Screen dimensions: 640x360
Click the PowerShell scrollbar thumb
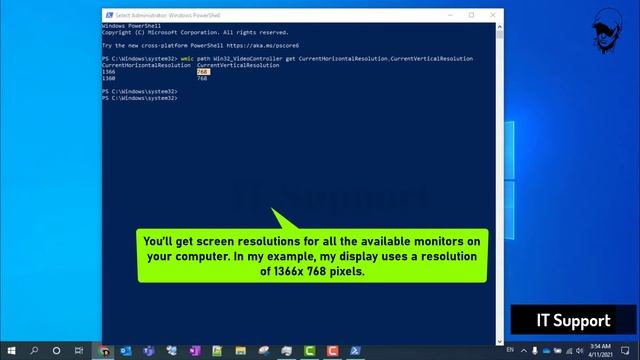coord(500,35)
